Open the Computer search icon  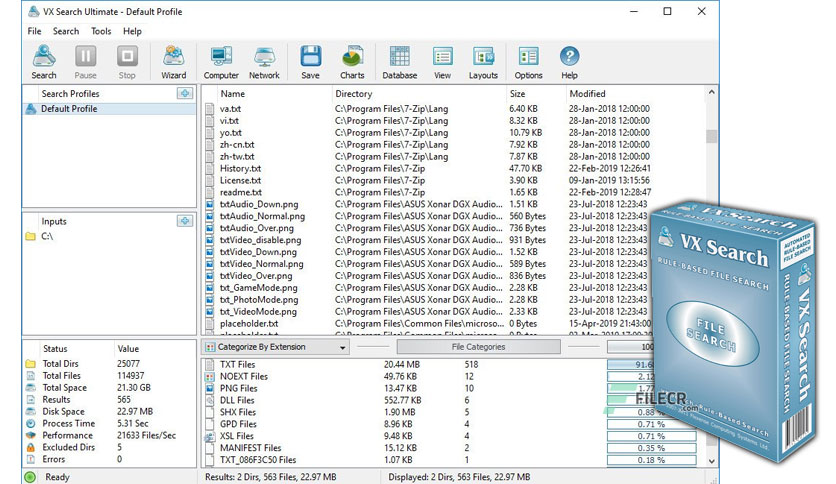(221, 62)
